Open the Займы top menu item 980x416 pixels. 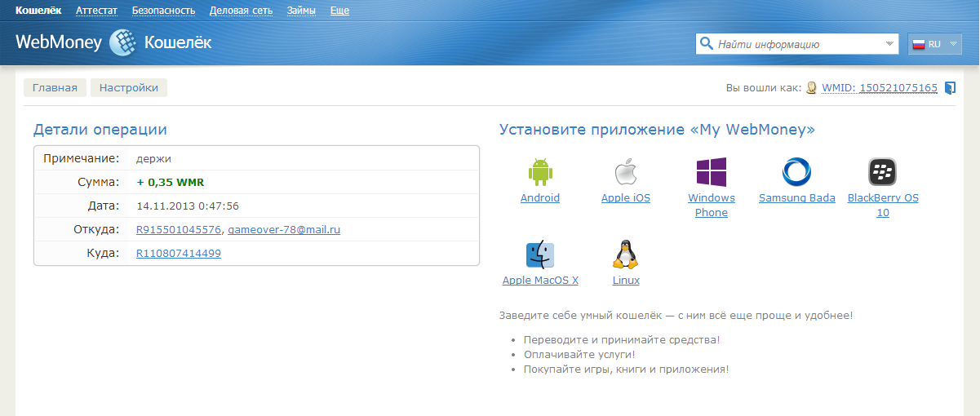(x=301, y=11)
